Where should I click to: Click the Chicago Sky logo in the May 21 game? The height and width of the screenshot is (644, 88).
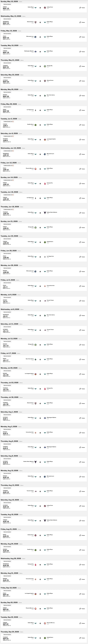pyautogui.click(x=45, y=66)
